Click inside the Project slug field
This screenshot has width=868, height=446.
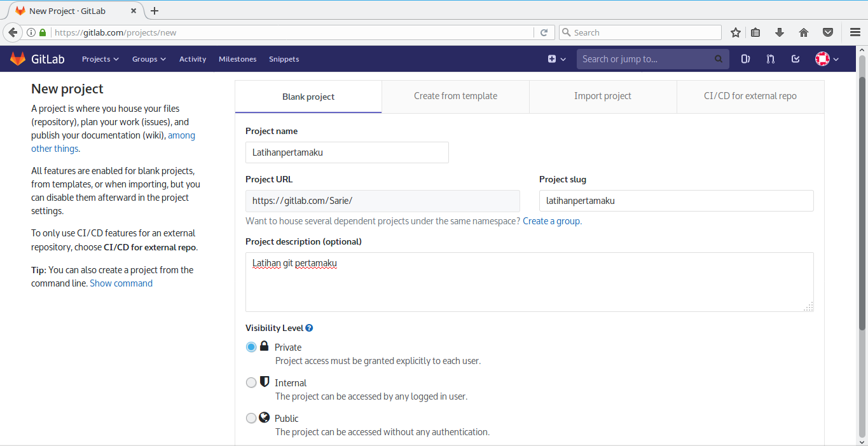pyautogui.click(x=676, y=200)
